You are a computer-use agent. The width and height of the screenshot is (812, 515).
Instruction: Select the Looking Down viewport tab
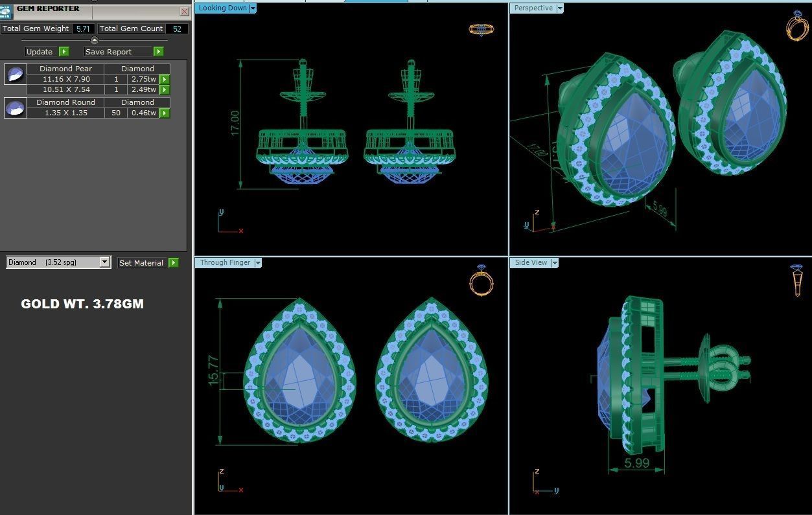tap(222, 8)
